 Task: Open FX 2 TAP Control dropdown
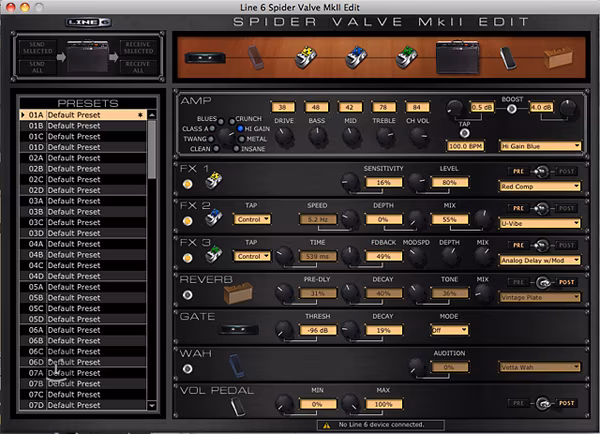(x=252, y=220)
